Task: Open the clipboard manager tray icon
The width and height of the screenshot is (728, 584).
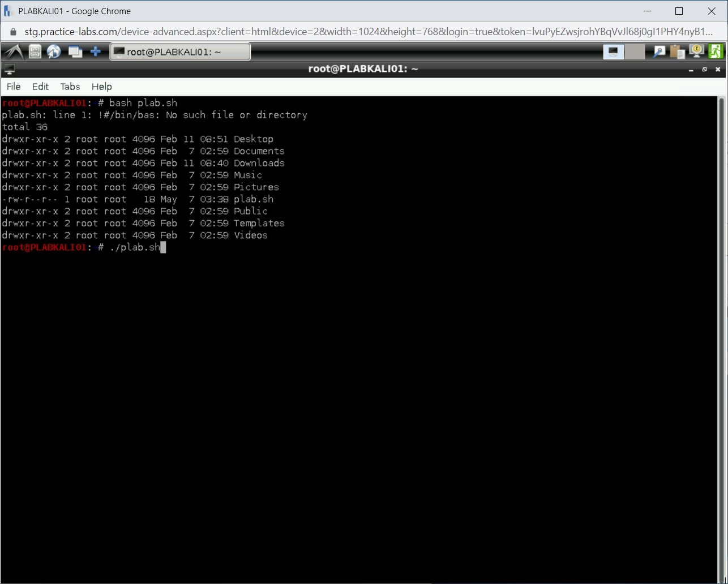Action: (x=677, y=52)
